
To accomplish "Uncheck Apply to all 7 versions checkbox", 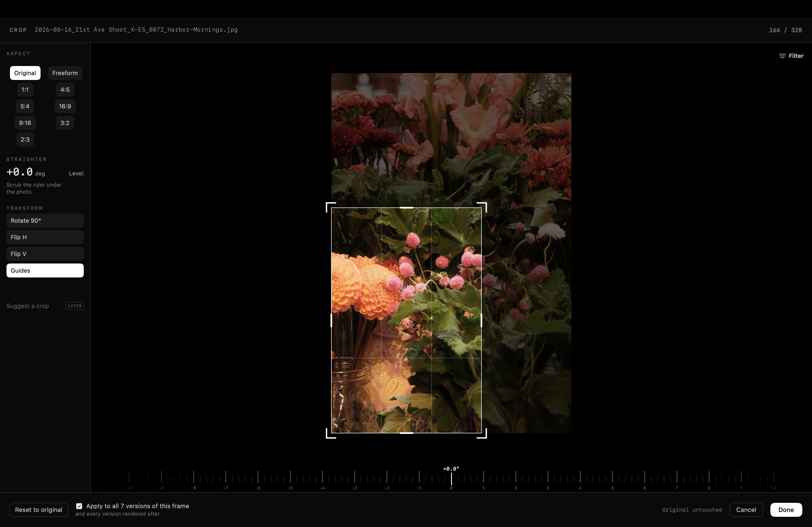I will point(79,506).
